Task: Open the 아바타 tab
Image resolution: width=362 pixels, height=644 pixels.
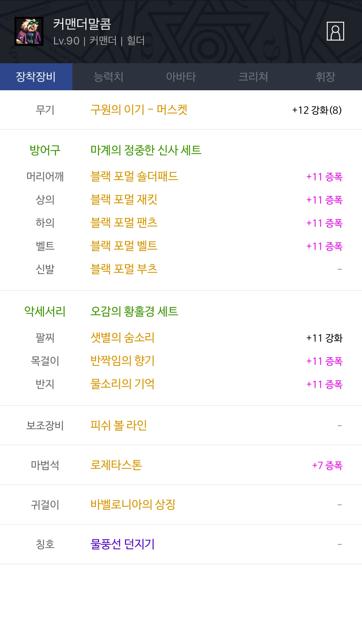Action: point(181,77)
